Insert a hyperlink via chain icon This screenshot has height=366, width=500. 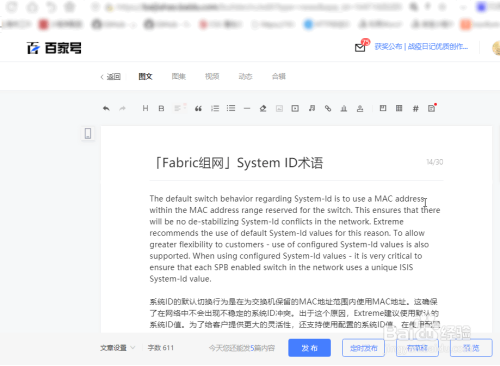[x=328, y=108]
